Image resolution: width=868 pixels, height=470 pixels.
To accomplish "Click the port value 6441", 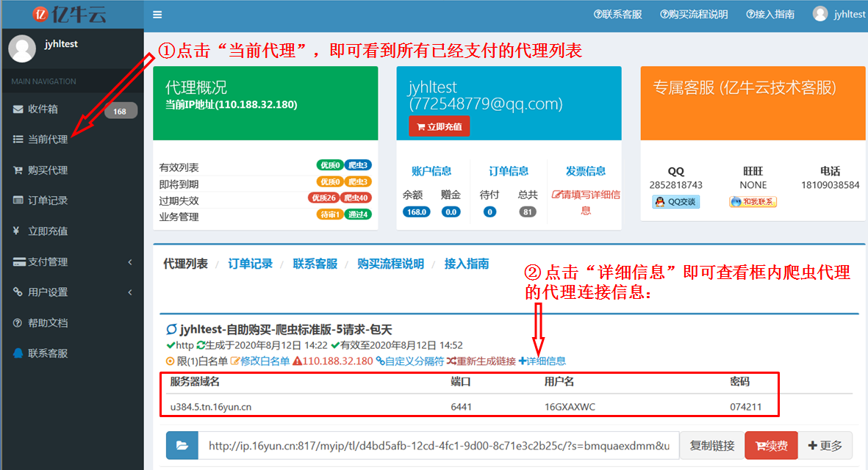I will click(x=461, y=407).
